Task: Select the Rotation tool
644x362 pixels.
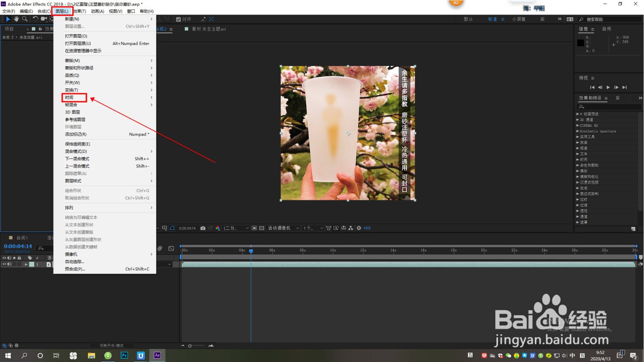Action: pyautogui.click(x=35, y=19)
